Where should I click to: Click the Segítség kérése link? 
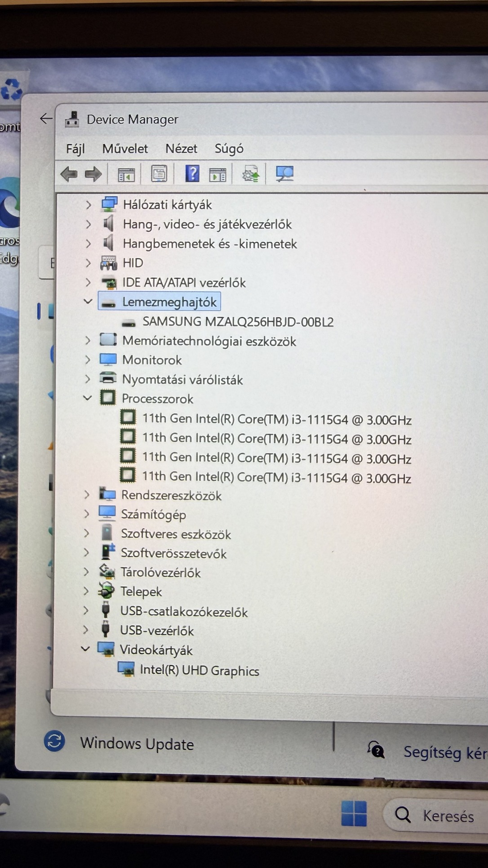coord(445,752)
